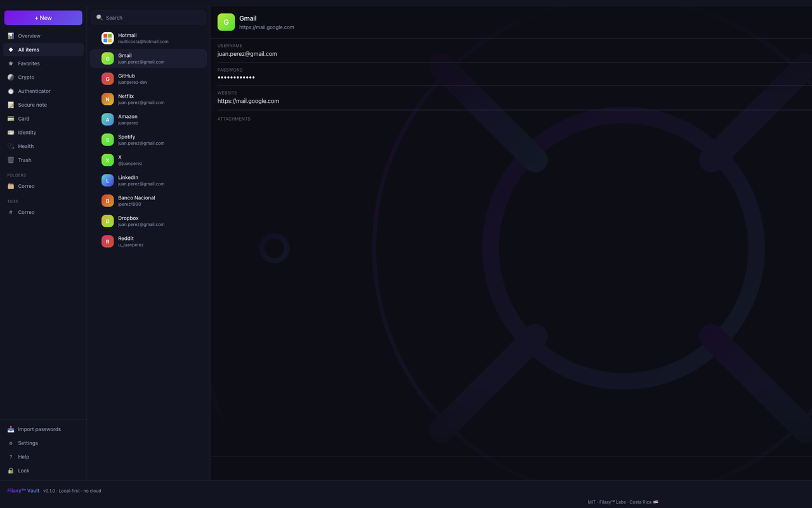Focus the Search field
This screenshot has height=508, width=812.
click(148, 18)
